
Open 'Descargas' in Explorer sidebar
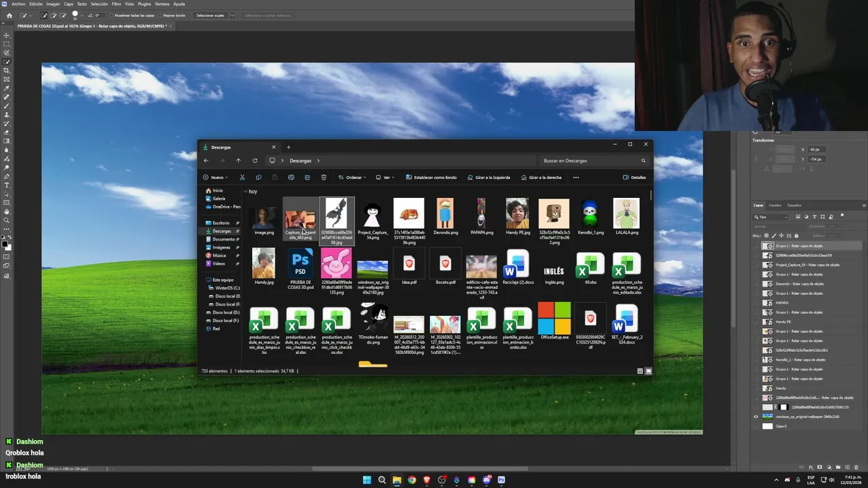[222, 231]
